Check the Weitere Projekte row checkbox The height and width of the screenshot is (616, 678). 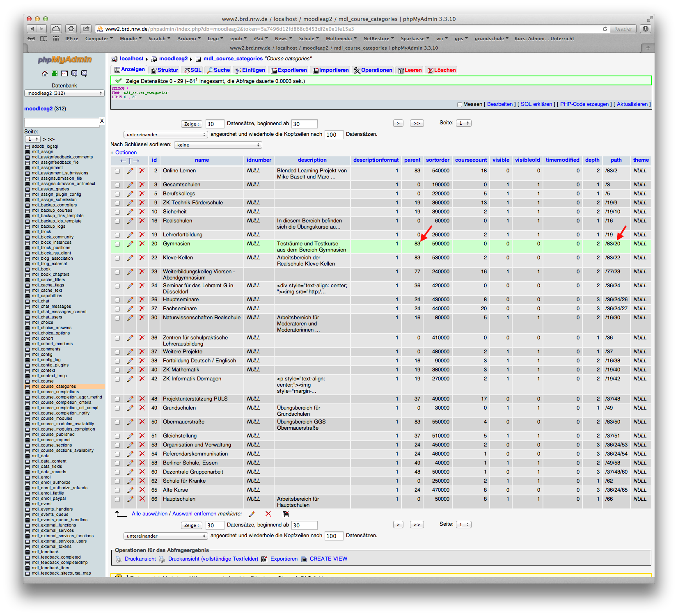(117, 352)
